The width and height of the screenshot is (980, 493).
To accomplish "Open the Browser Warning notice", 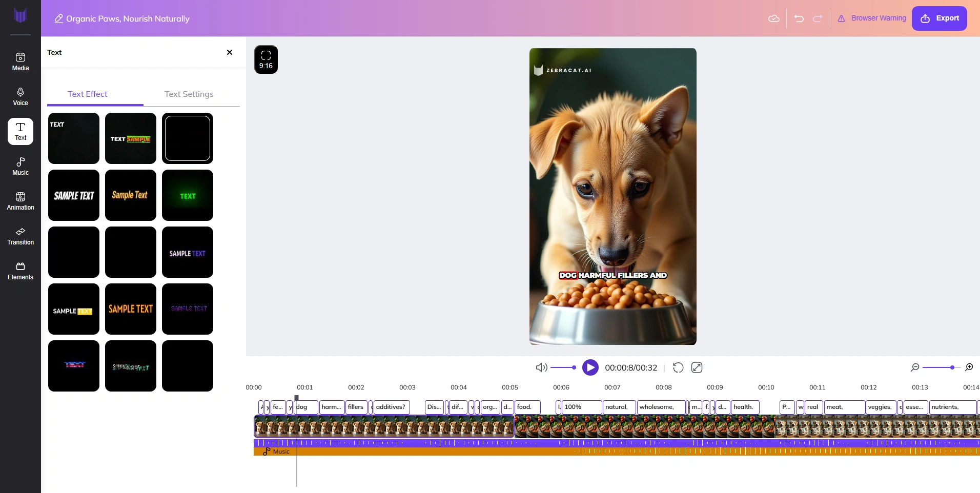I will coord(872,18).
